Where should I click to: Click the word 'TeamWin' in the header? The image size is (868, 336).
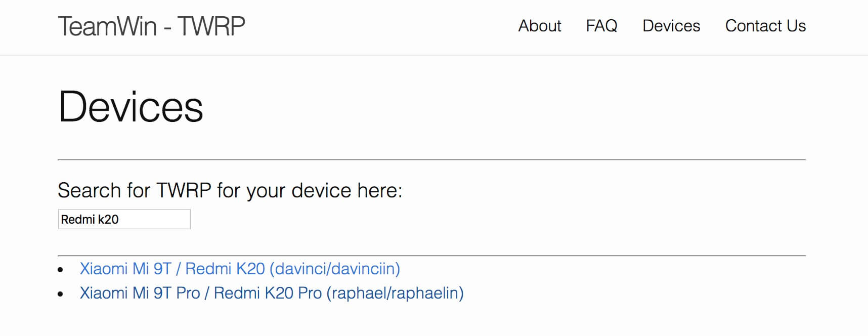(107, 26)
